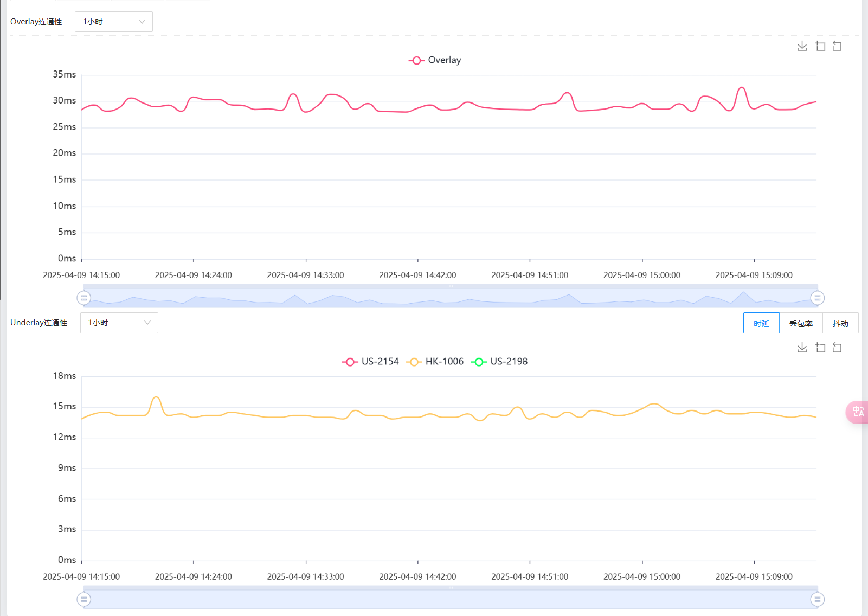Click right handle of Underlay zoom slider
Image resolution: width=868 pixels, height=616 pixels.
pos(817,599)
